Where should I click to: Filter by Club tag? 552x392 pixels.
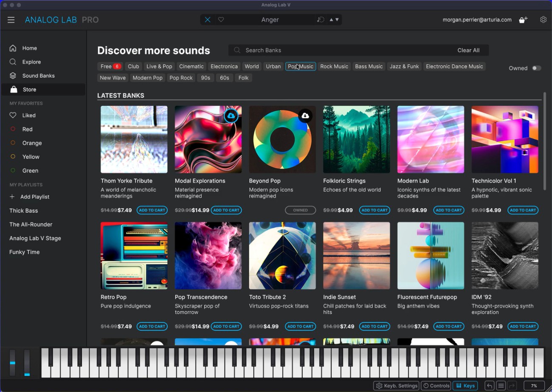pos(133,66)
